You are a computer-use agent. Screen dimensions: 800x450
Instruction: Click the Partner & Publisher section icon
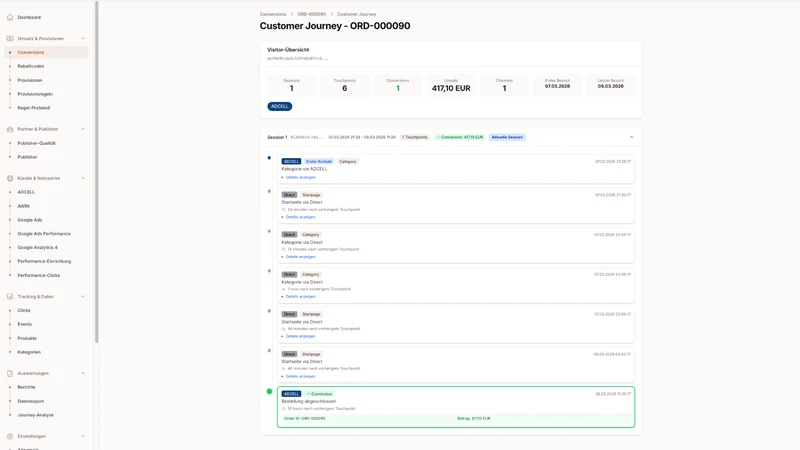10,129
